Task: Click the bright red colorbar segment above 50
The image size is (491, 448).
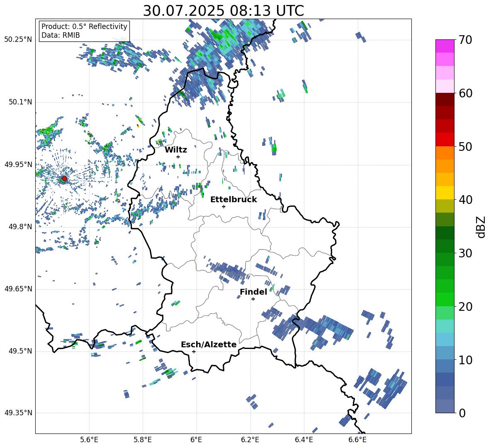Action: point(445,139)
